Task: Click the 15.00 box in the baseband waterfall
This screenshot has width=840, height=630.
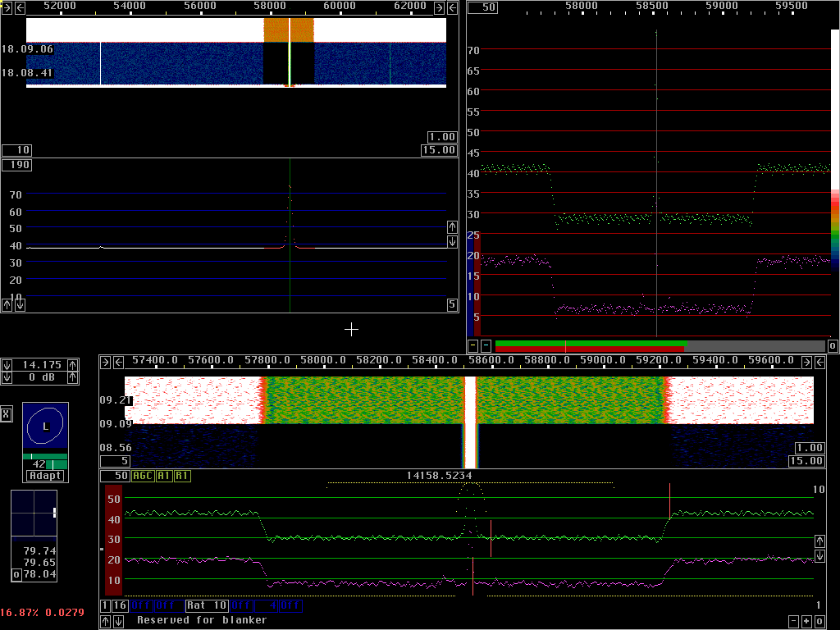Action: (806, 461)
